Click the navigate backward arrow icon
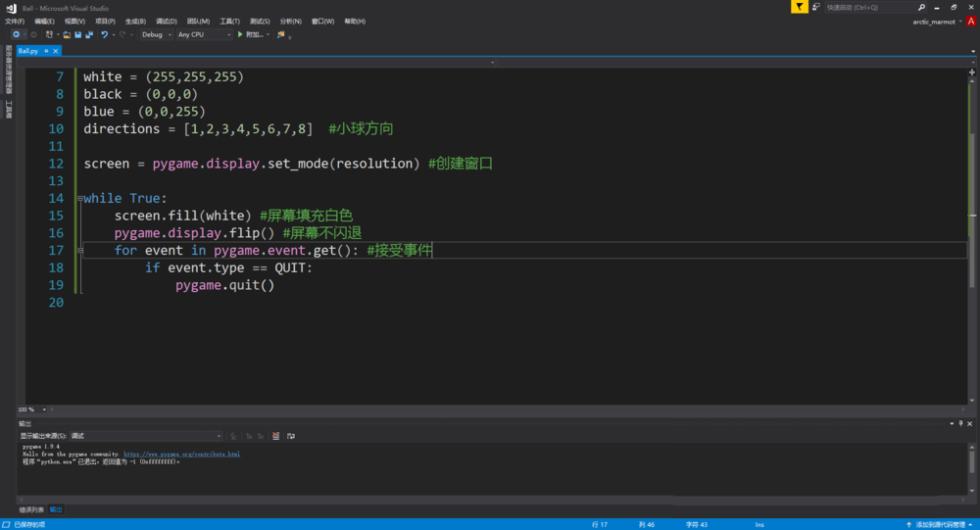This screenshot has width=980, height=530. [17, 35]
